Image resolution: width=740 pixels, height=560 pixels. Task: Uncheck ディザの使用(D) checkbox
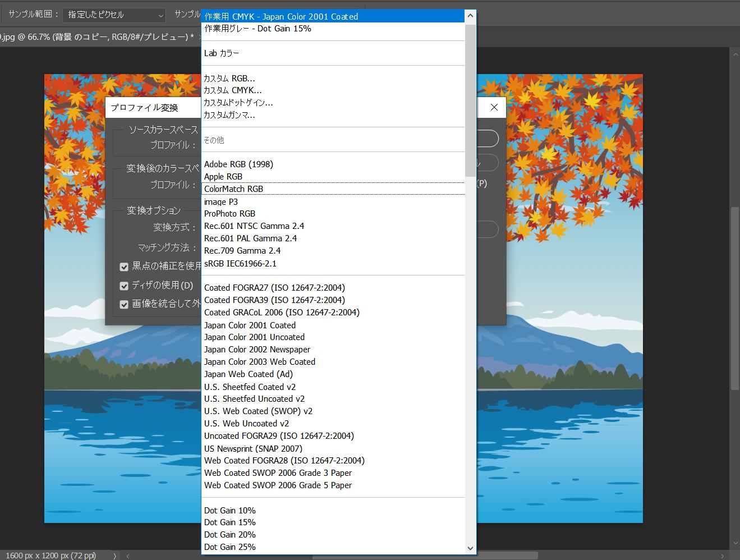coord(124,286)
